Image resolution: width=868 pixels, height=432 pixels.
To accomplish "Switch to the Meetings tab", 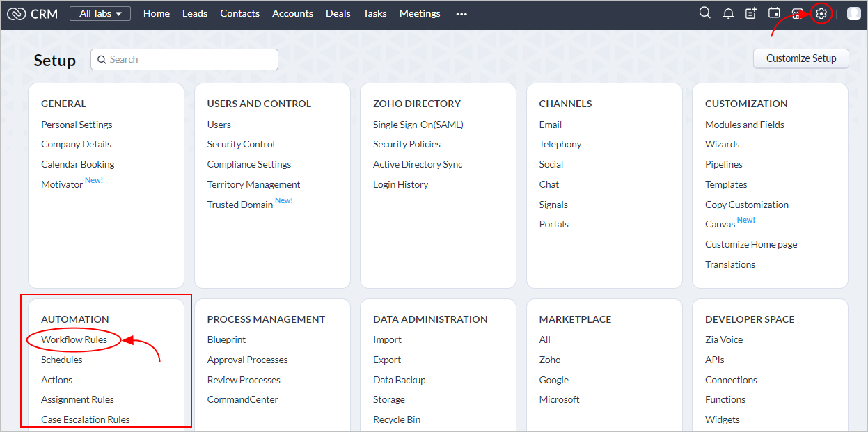I will pos(420,13).
